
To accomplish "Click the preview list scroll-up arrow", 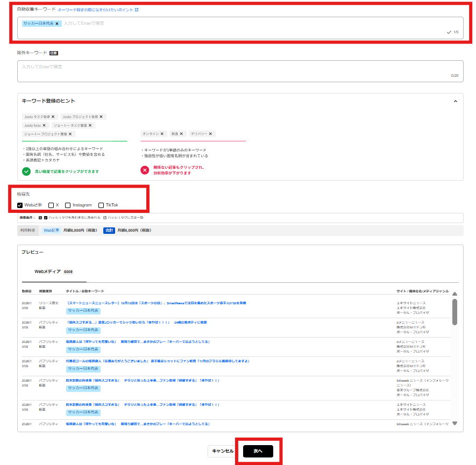I will point(454,294).
